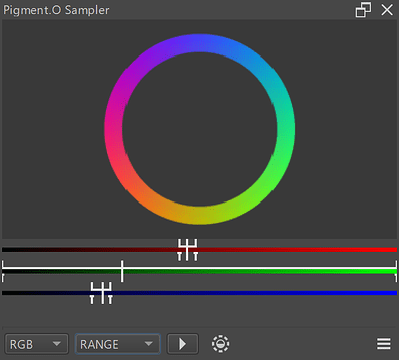
Task: Click the dark center of hue ring
Action: [x=199, y=129]
